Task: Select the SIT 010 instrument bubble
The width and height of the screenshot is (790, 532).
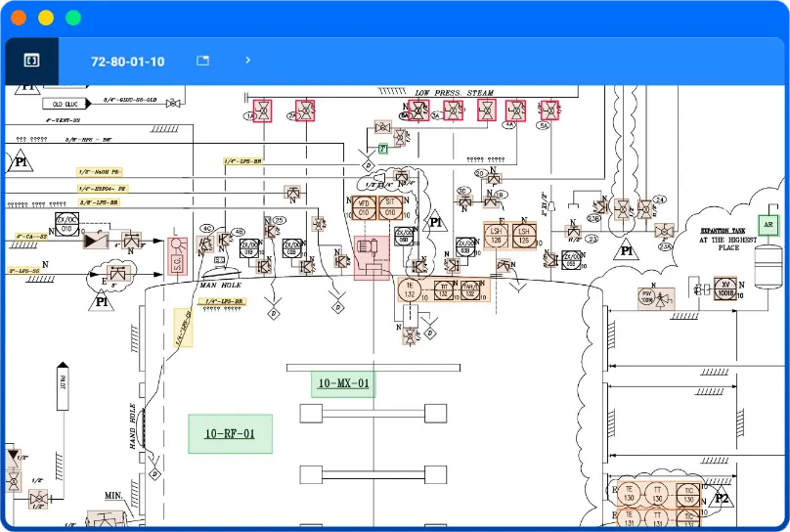Action: click(390, 207)
